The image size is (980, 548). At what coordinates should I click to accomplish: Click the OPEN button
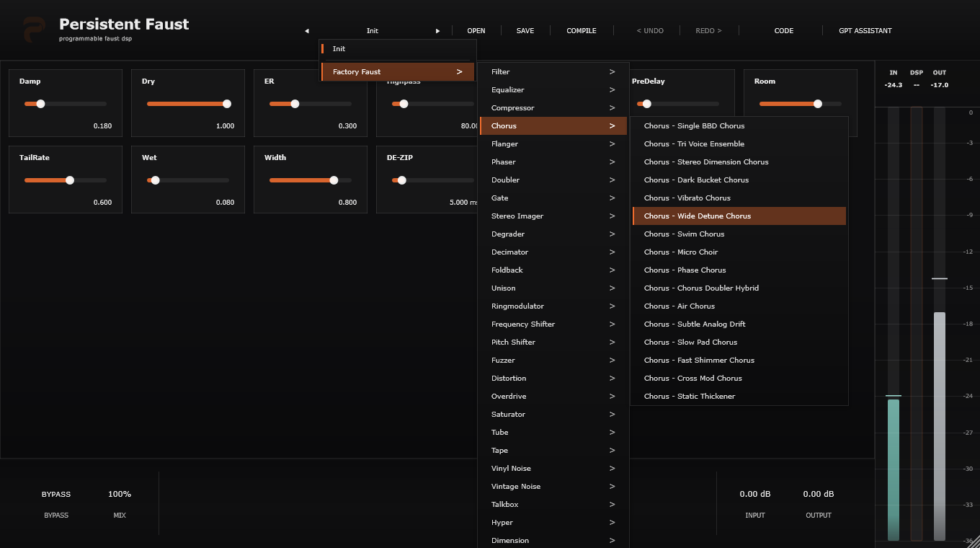(x=476, y=31)
